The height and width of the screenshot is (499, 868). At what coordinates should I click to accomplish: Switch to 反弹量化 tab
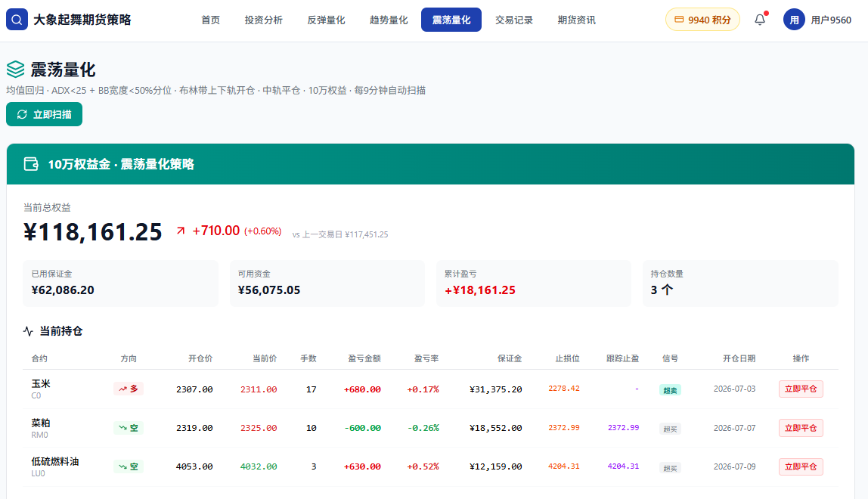click(326, 20)
